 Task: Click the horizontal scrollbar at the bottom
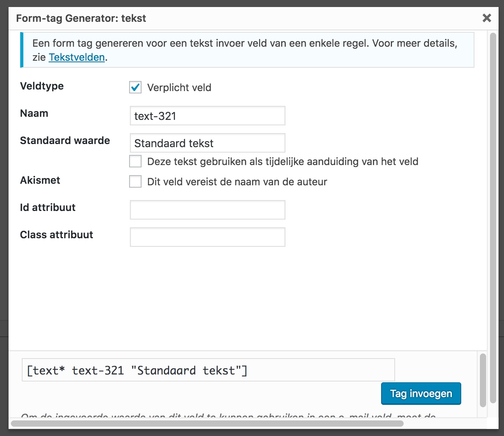[x=207, y=423]
